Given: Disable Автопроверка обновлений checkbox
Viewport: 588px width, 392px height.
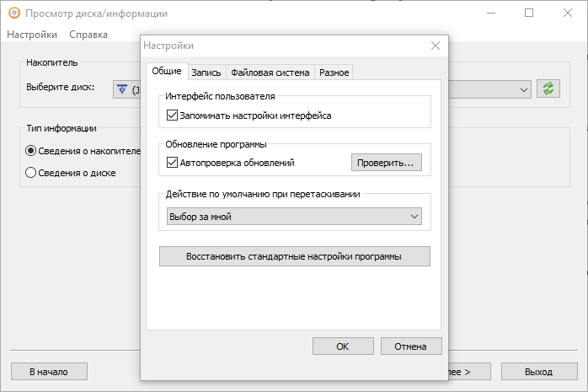Looking at the screenshot, I should [x=173, y=163].
